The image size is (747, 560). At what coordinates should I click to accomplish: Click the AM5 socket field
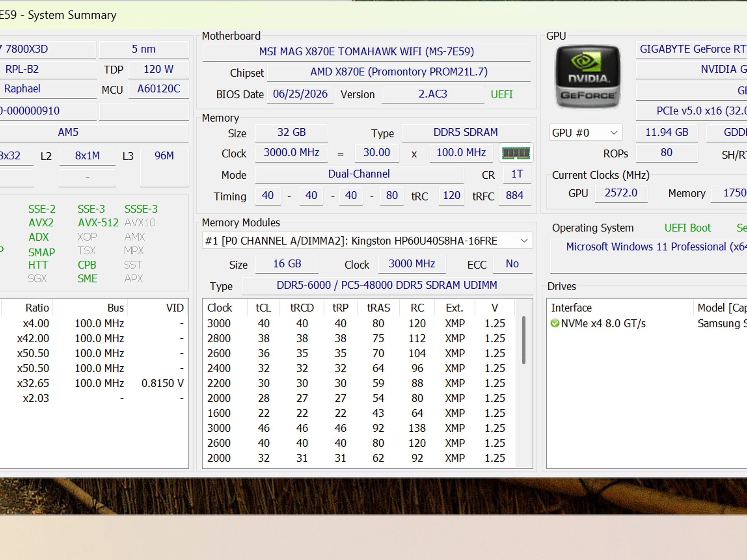click(x=94, y=133)
